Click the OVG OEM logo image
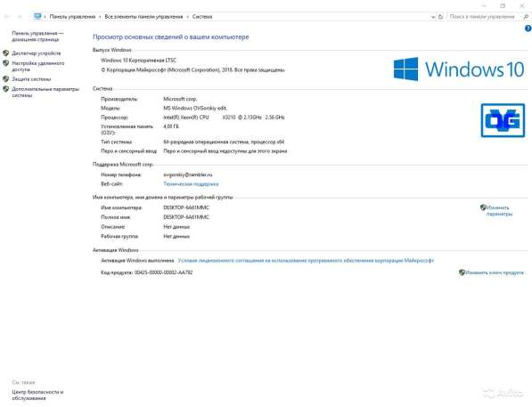 tap(503, 120)
